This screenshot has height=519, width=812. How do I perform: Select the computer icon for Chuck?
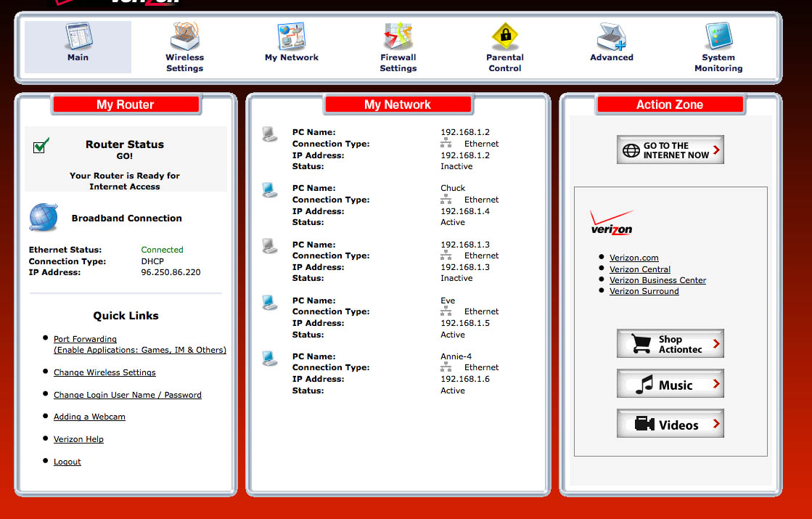point(269,189)
